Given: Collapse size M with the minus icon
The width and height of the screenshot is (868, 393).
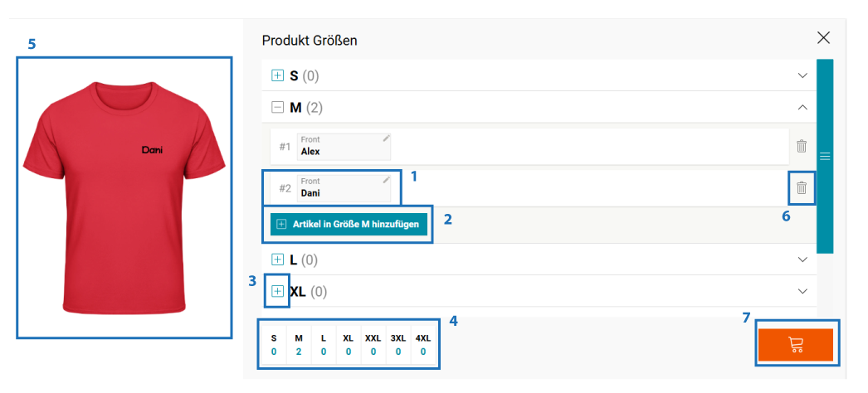Looking at the screenshot, I should 277,108.
